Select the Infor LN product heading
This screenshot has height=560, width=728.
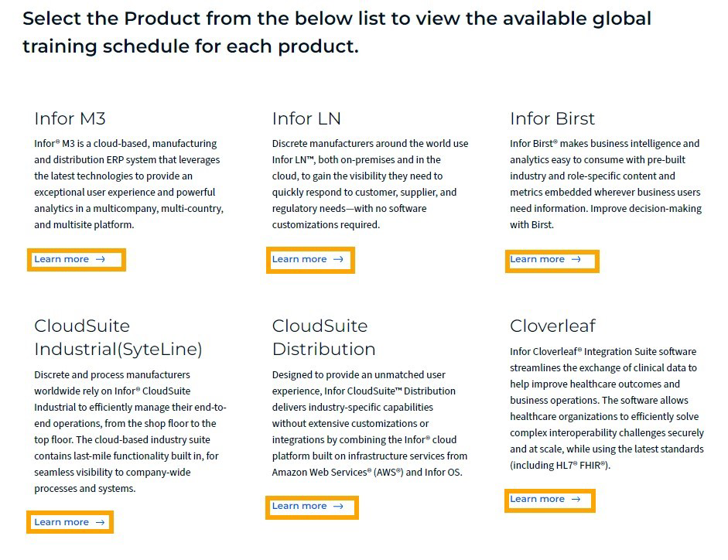pyautogui.click(x=306, y=119)
